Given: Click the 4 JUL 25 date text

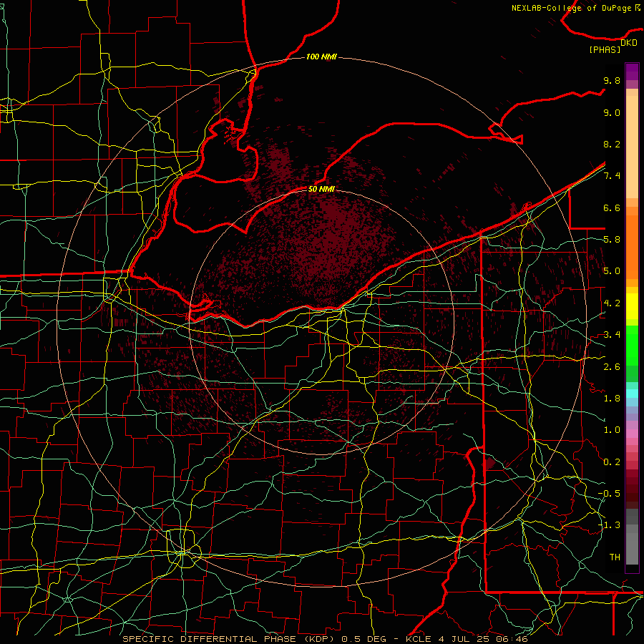Looking at the screenshot, I should pos(465,639).
